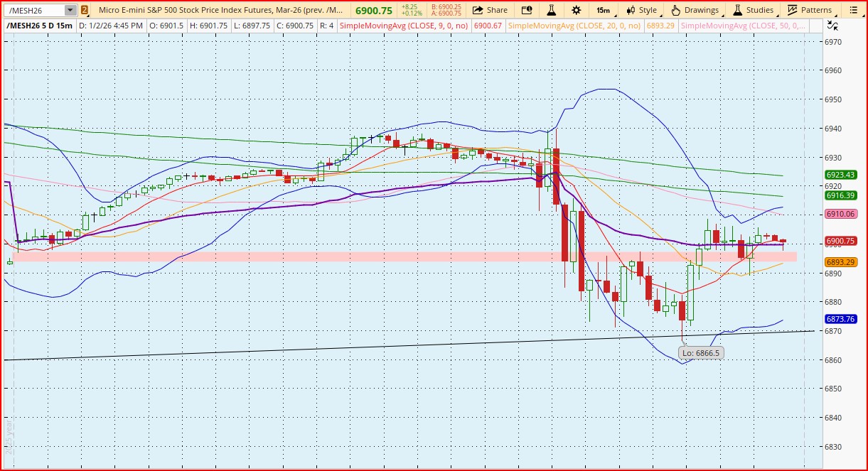The height and width of the screenshot is (471, 868).
Task: Click the SimpleMovingAvg (CLOSE, 50) study label
Action: pyautogui.click(x=743, y=26)
